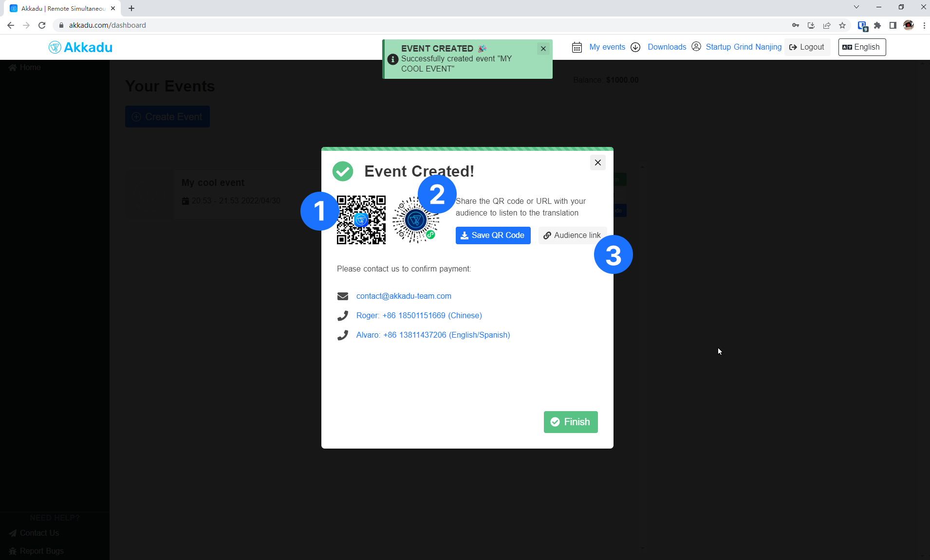The height and width of the screenshot is (560, 930).
Task: Click the install app icon in address bar
Action: click(x=811, y=25)
